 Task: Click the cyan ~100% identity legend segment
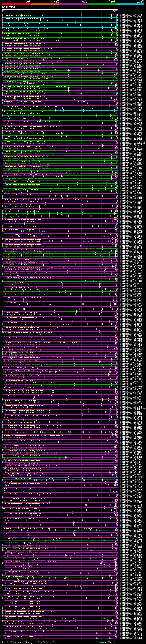[130, 4]
